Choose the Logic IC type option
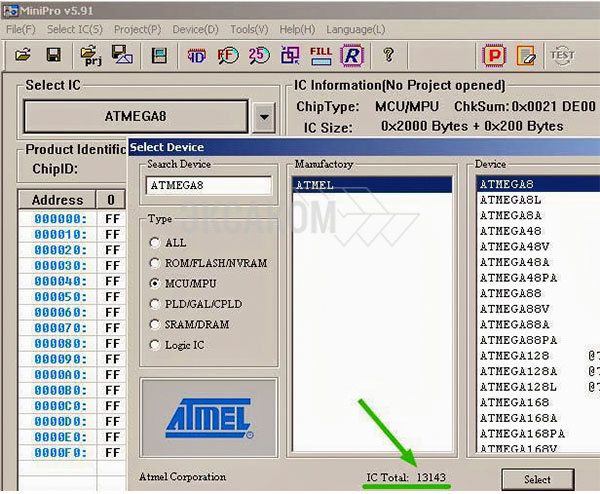 pos(154,345)
